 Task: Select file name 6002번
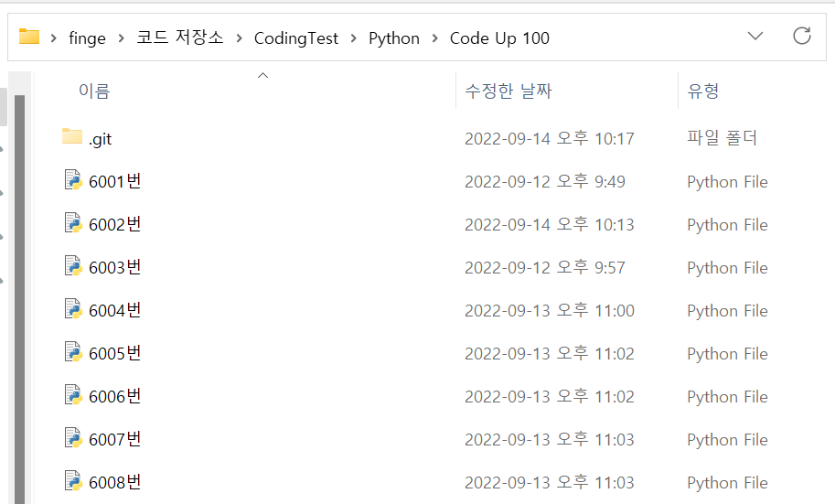(115, 224)
